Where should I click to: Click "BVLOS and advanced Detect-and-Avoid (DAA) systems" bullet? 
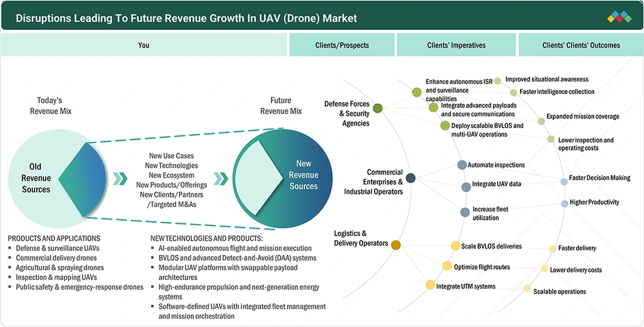coord(237,258)
